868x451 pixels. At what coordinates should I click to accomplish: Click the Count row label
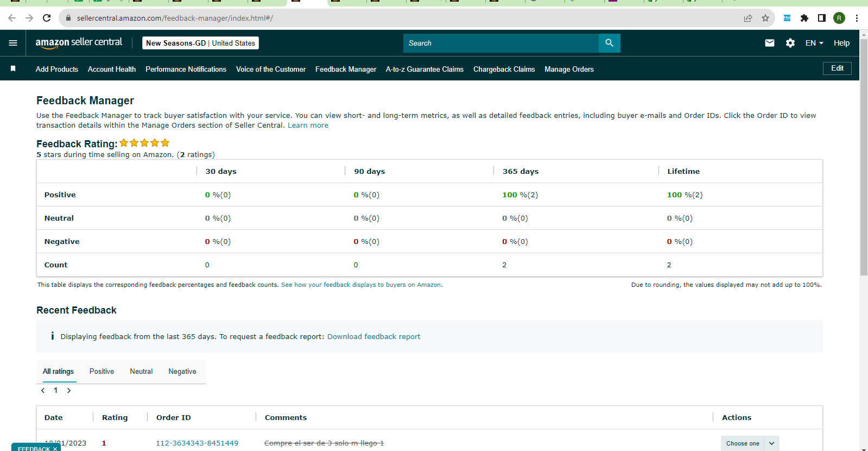(56, 265)
